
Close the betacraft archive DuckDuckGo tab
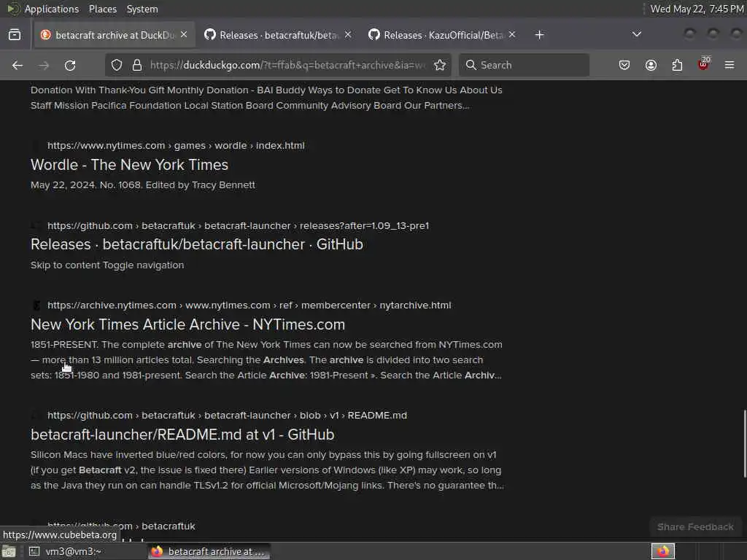[x=184, y=35]
